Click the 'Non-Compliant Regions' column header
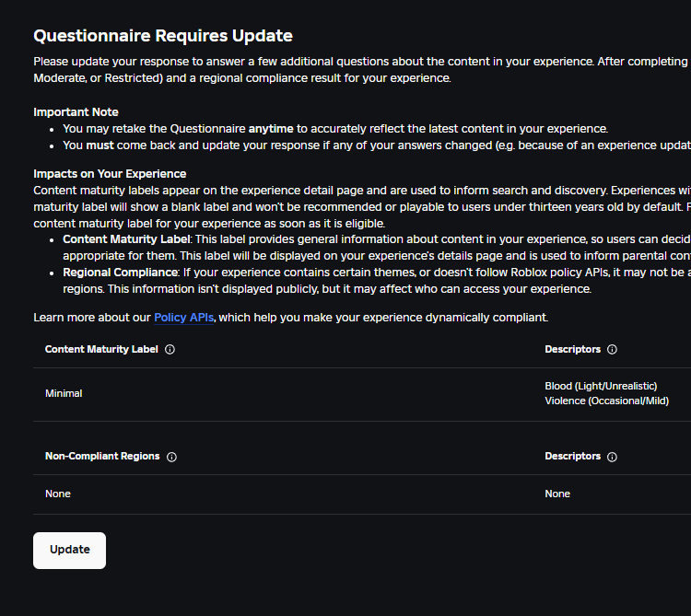The height and width of the screenshot is (616, 691). (x=102, y=456)
